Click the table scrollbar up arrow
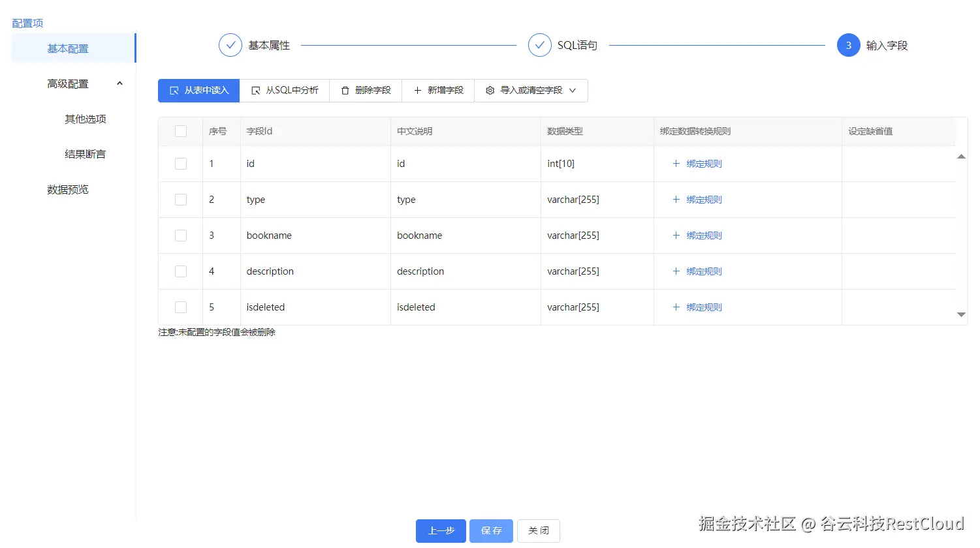The width and height of the screenshot is (980, 548). [x=961, y=157]
